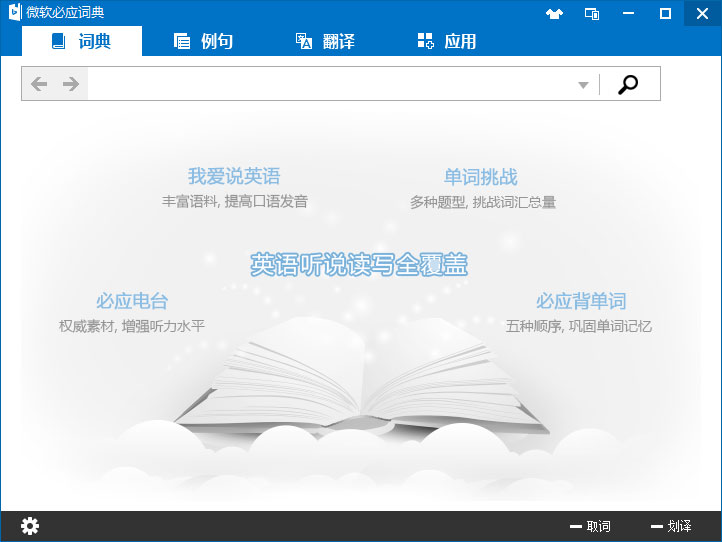Click the magnifier search icon
Viewport: 722px width, 542px height.
628,84
